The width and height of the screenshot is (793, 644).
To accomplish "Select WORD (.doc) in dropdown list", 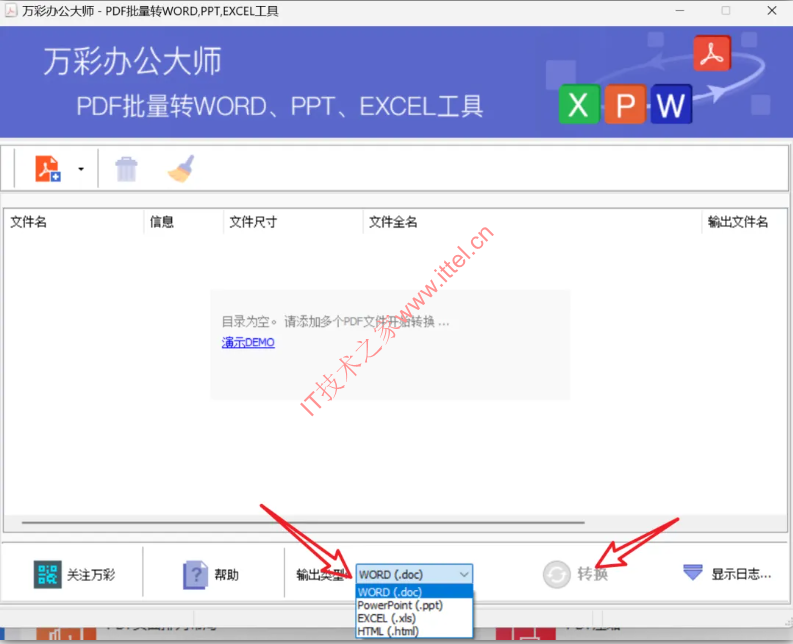I will click(x=414, y=592).
